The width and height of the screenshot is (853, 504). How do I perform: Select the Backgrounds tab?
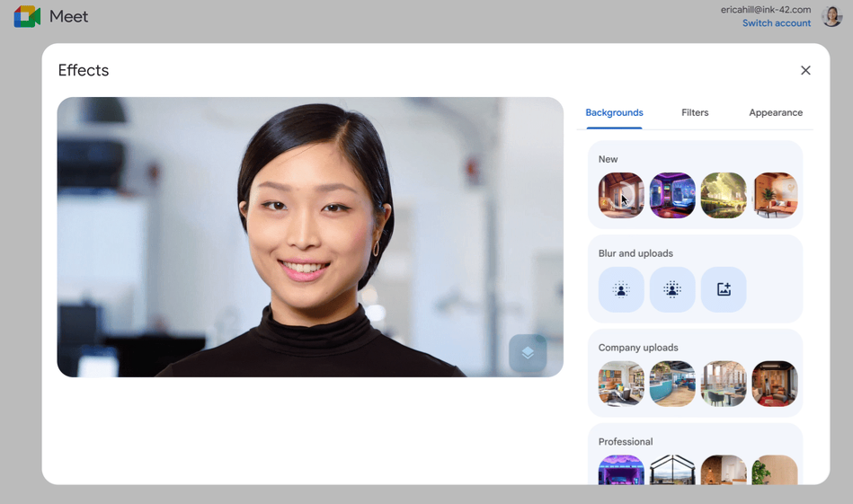click(614, 112)
